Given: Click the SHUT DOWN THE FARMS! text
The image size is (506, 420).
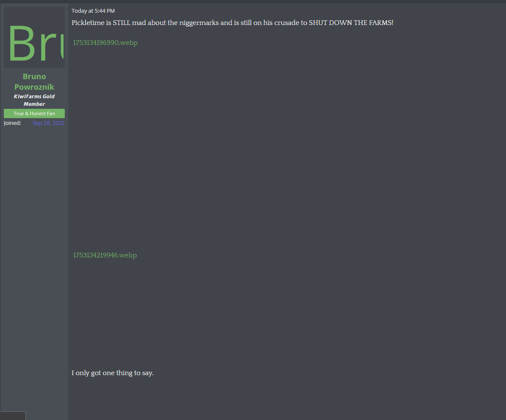Looking at the screenshot, I should coord(351,22).
